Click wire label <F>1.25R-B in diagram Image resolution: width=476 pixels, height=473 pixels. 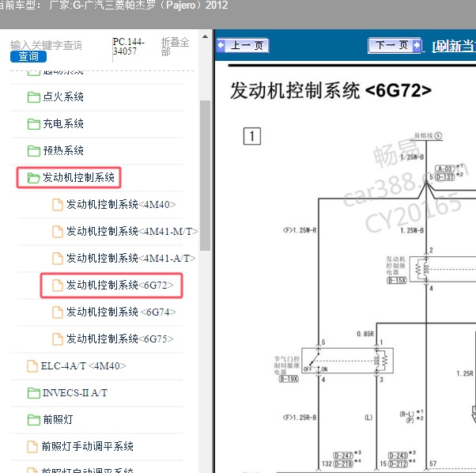[x=300, y=418]
